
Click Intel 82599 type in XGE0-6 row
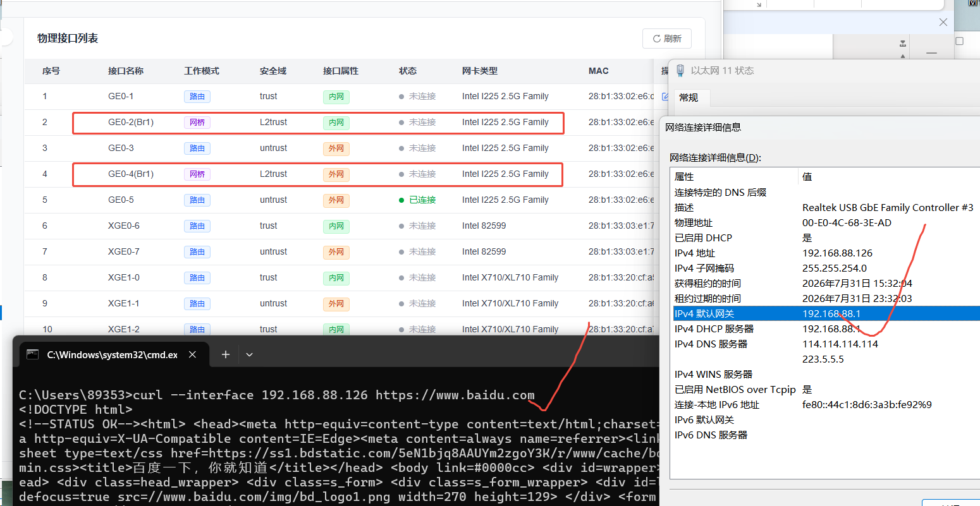[x=484, y=226]
